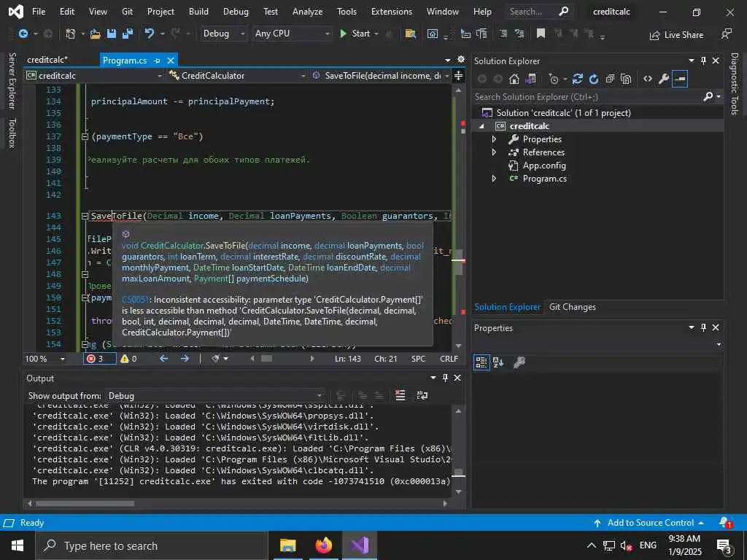This screenshot has height=560, width=747.
Task: Open Properties wrench icon in Solution Explorer
Action: pos(664,79)
